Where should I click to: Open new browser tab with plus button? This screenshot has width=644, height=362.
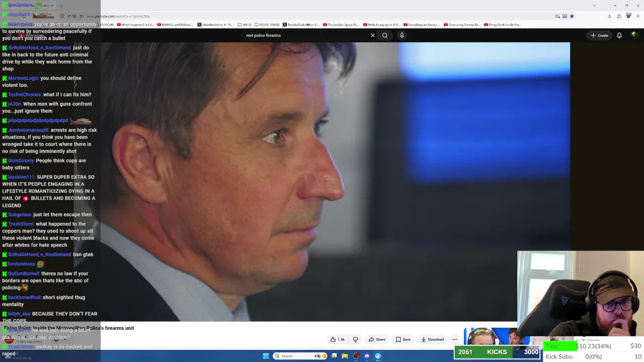tap(61, 6)
